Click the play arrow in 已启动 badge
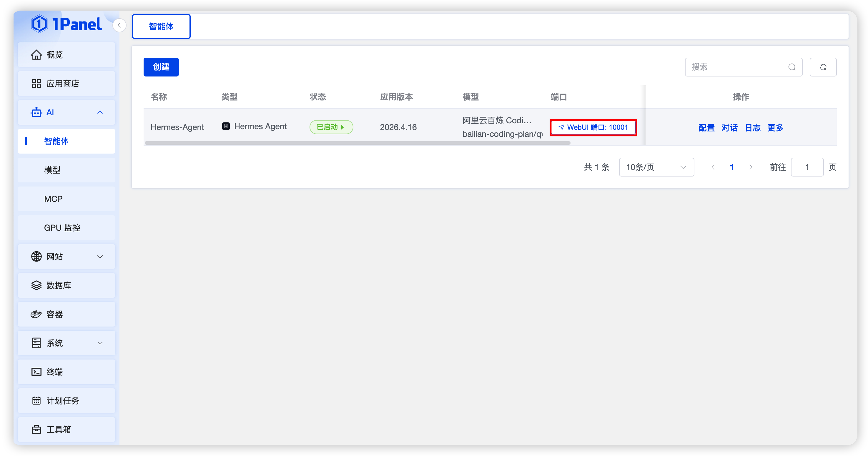868x456 pixels. pos(342,127)
